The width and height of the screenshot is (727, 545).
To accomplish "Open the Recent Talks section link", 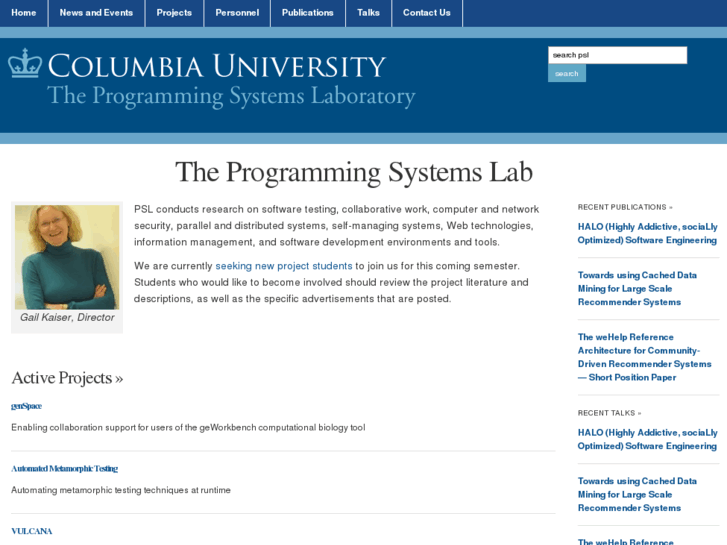I will coord(609,413).
